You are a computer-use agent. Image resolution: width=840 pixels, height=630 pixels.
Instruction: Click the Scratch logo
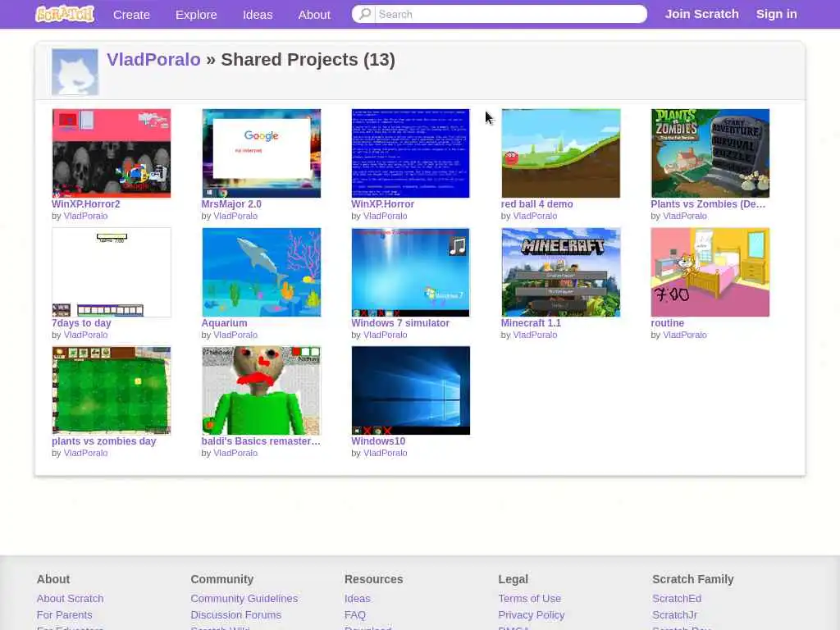pyautogui.click(x=65, y=14)
